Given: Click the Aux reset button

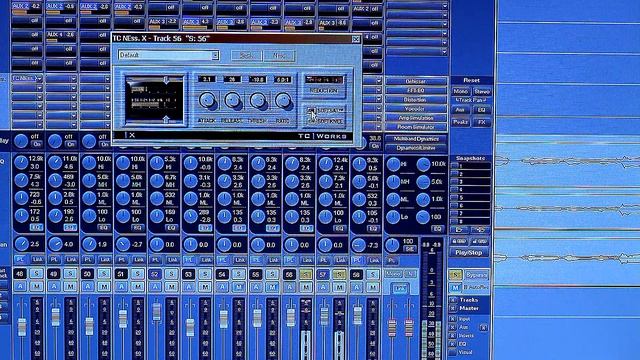Looking at the screenshot, I should tap(460, 110).
